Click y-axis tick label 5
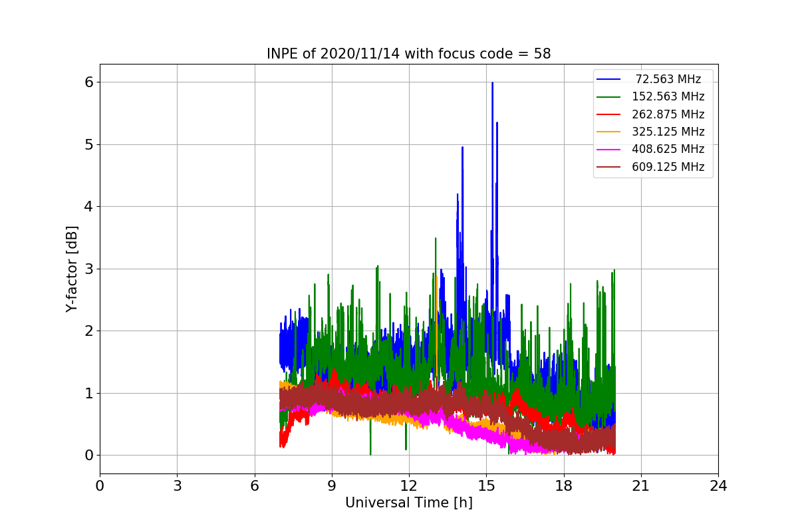The height and width of the screenshot is (532, 798). pos(88,144)
